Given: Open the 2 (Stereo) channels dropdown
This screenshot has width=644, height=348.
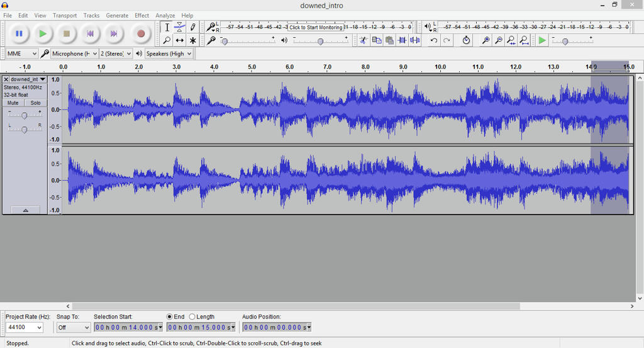Looking at the screenshot, I should point(116,53).
